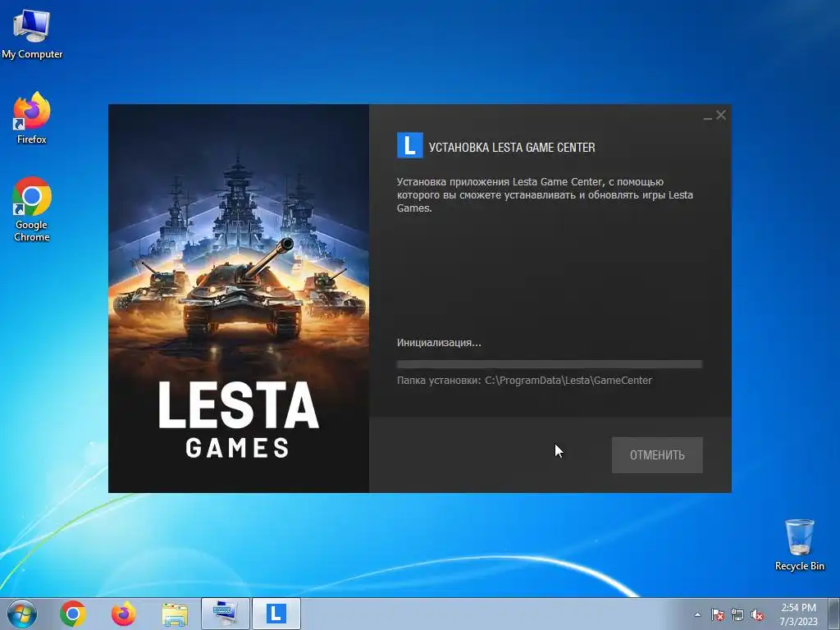Click the installation progress bar
This screenshot has height=630, width=840.
pyautogui.click(x=549, y=364)
